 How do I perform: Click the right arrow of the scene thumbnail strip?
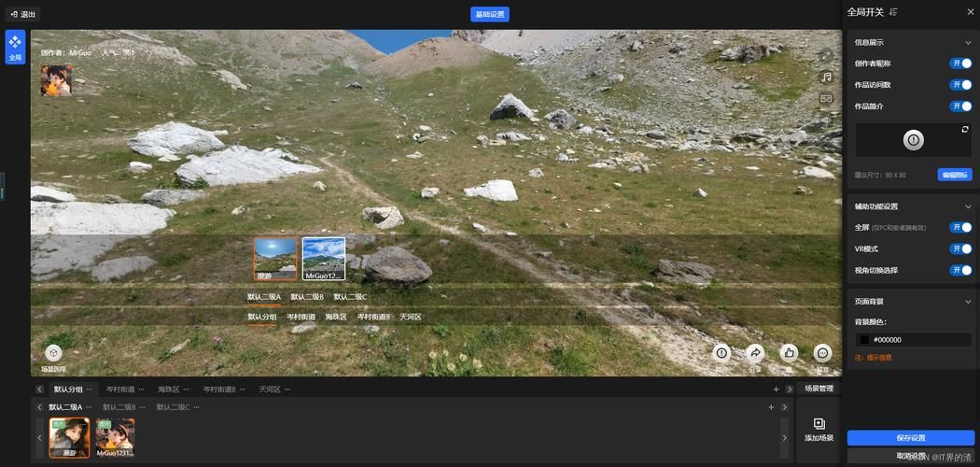point(785,438)
